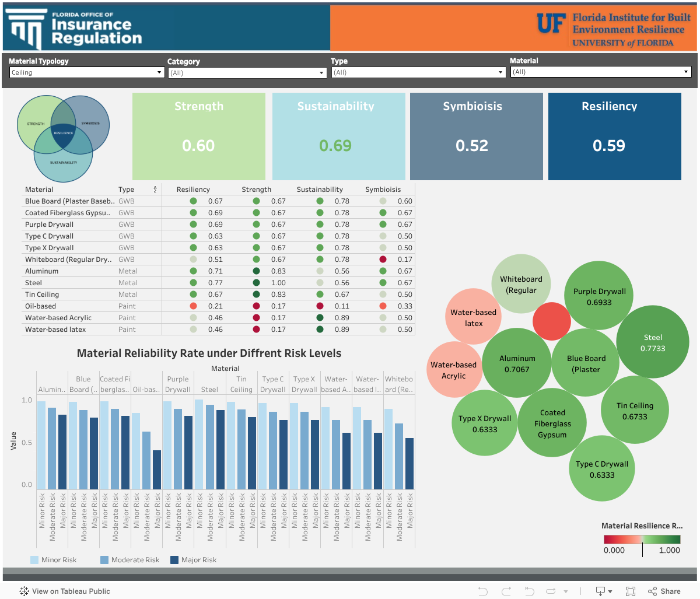Select the Coated Fiberglass Gypsum bubble
The image size is (700, 599).
552,423
